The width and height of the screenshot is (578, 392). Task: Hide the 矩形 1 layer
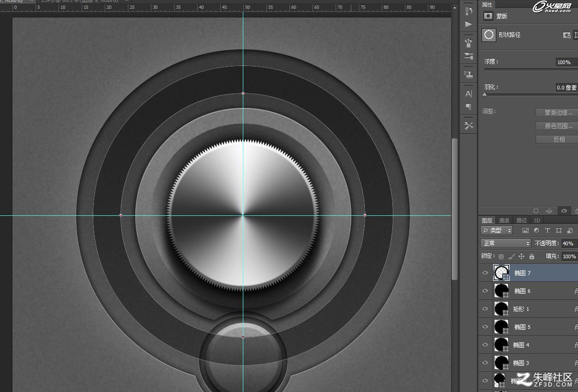point(485,309)
